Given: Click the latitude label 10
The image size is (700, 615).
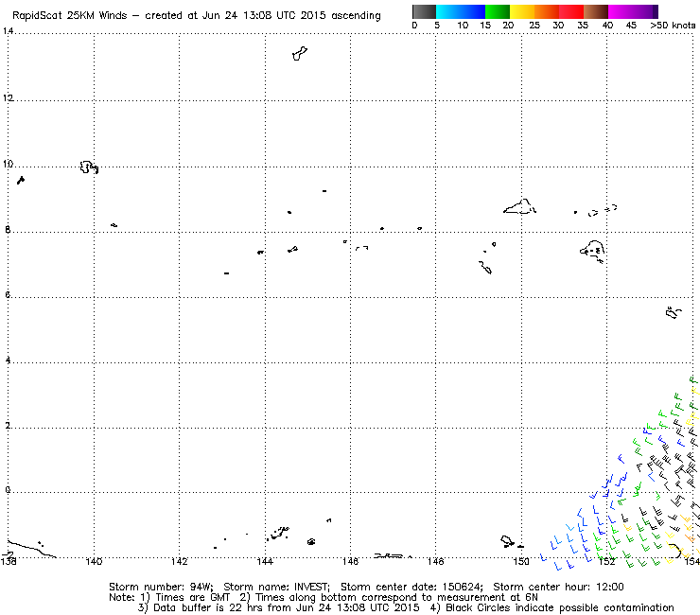Looking at the screenshot, I should [x=8, y=164].
